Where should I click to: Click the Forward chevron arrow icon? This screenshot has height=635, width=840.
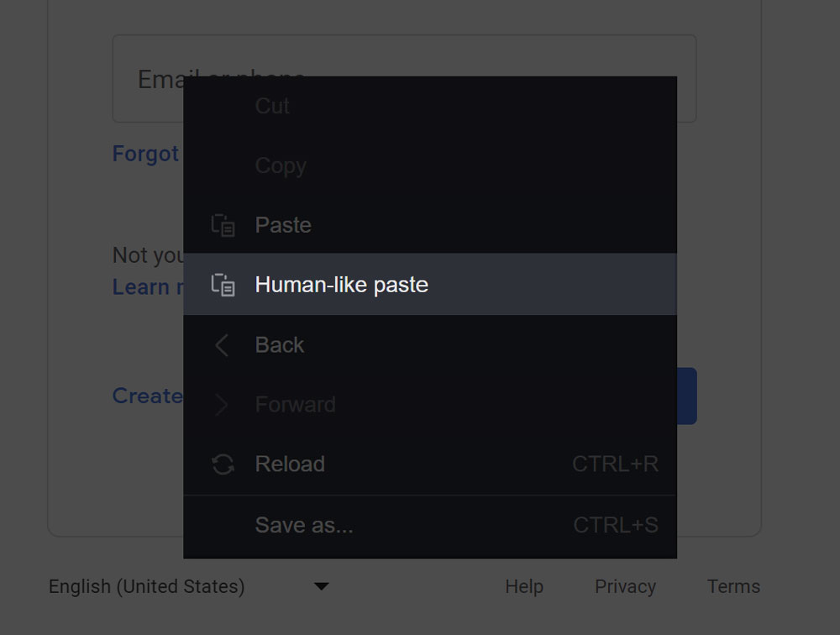222,405
